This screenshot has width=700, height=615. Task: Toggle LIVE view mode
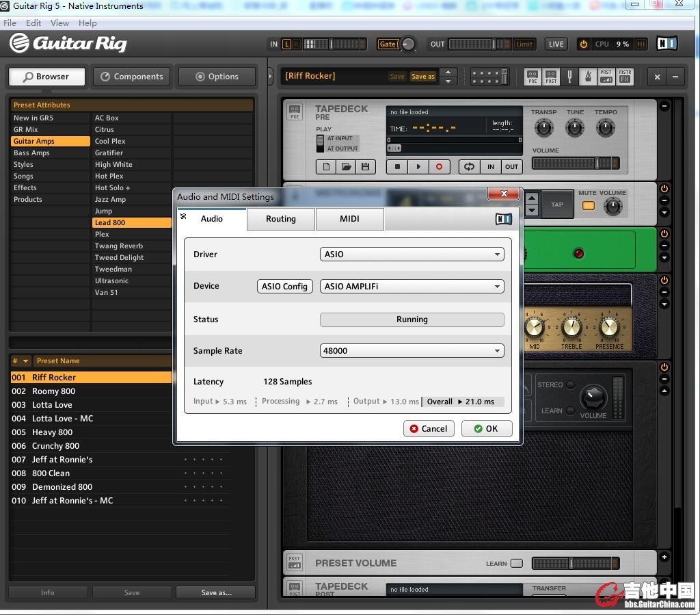[x=556, y=44]
